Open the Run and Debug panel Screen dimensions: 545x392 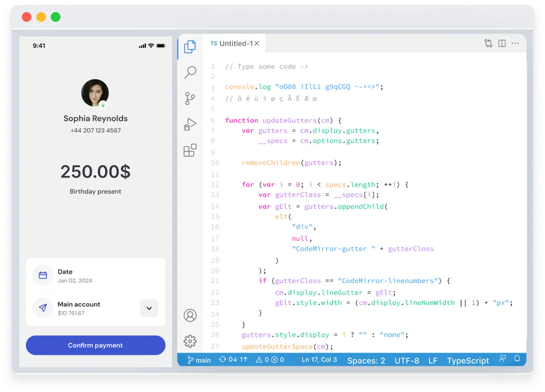[190, 124]
